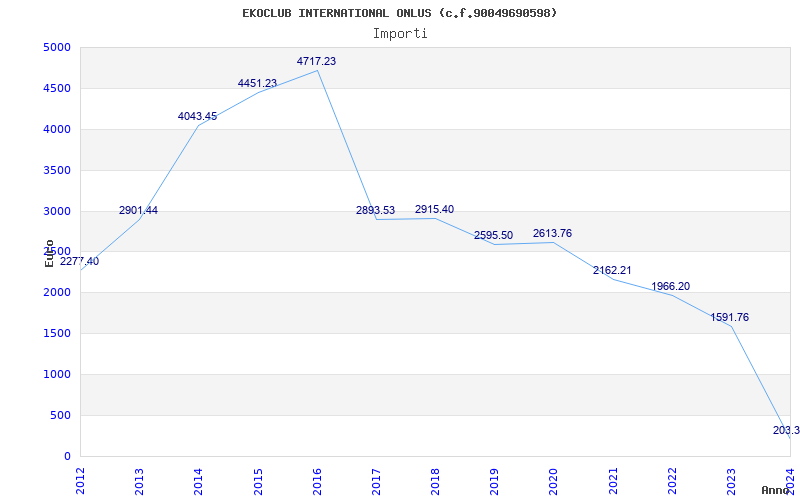Click the 2013 x-axis year label

139,481
